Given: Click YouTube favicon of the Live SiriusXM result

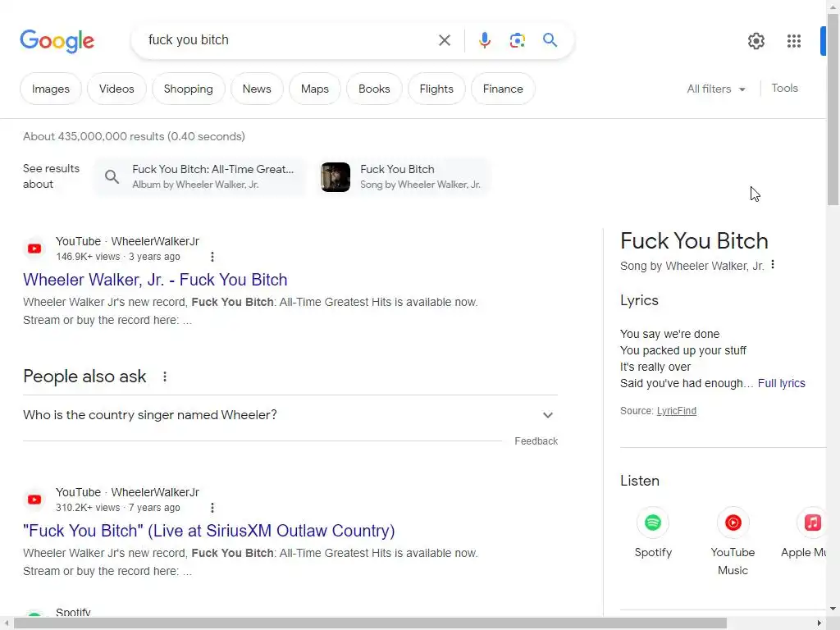Looking at the screenshot, I should click(34, 500).
